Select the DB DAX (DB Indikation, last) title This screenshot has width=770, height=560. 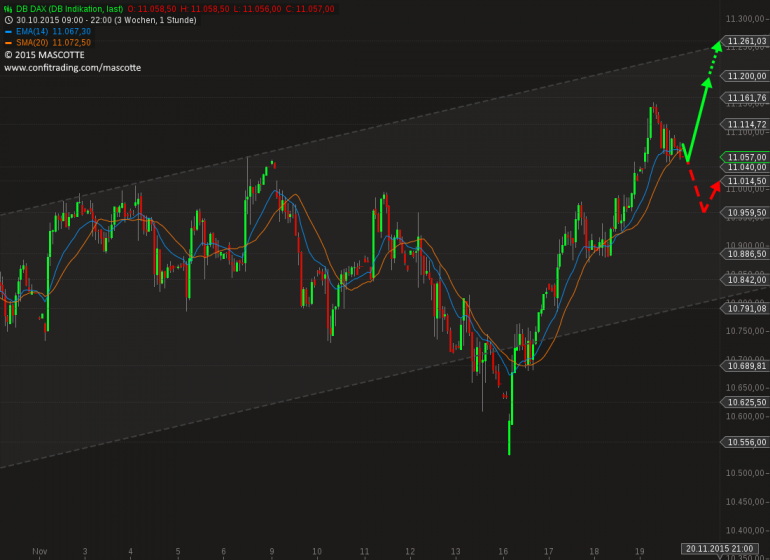(x=69, y=9)
